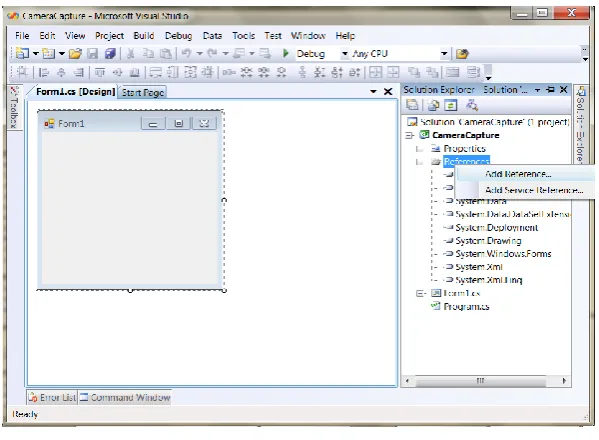Image resolution: width=599 pixels, height=440 pixels.
Task: Click the Center Horizontally layout icon
Action: click(x=375, y=72)
